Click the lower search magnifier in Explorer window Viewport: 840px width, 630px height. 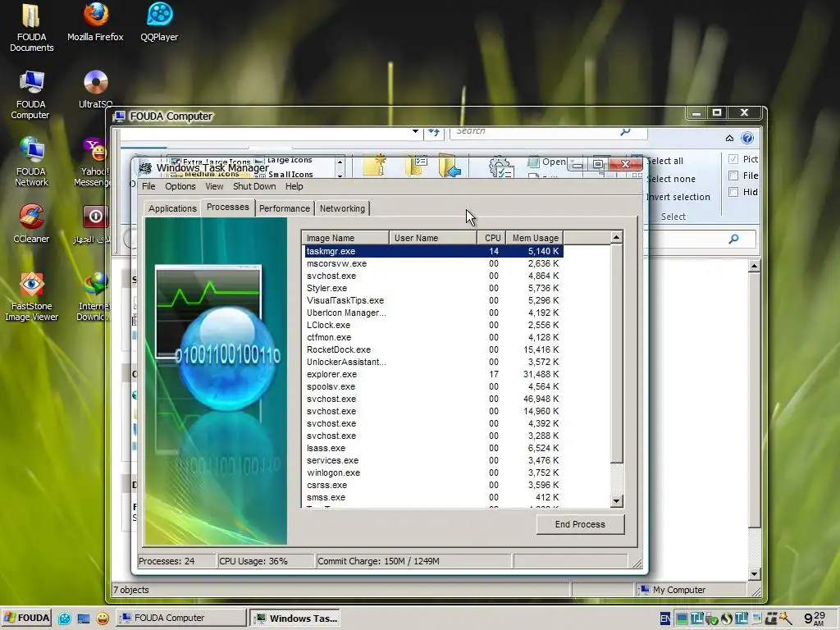click(733, 239)
